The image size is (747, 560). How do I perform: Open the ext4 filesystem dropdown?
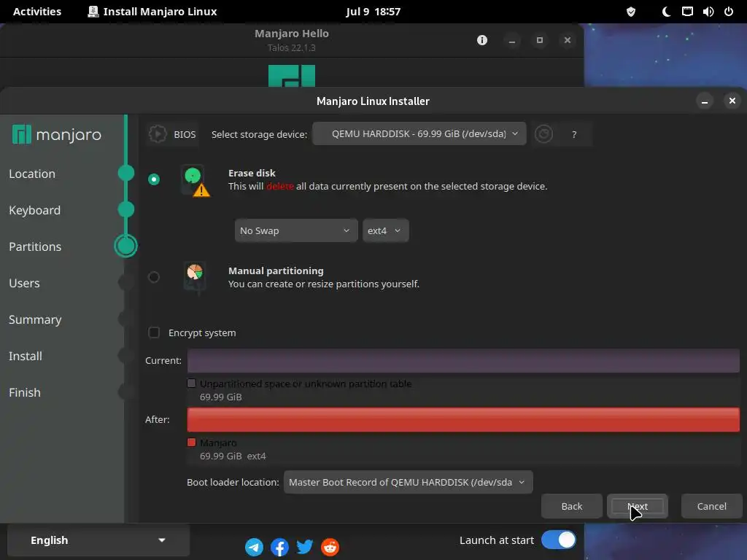pyautogui.click(x=385, y=230)
